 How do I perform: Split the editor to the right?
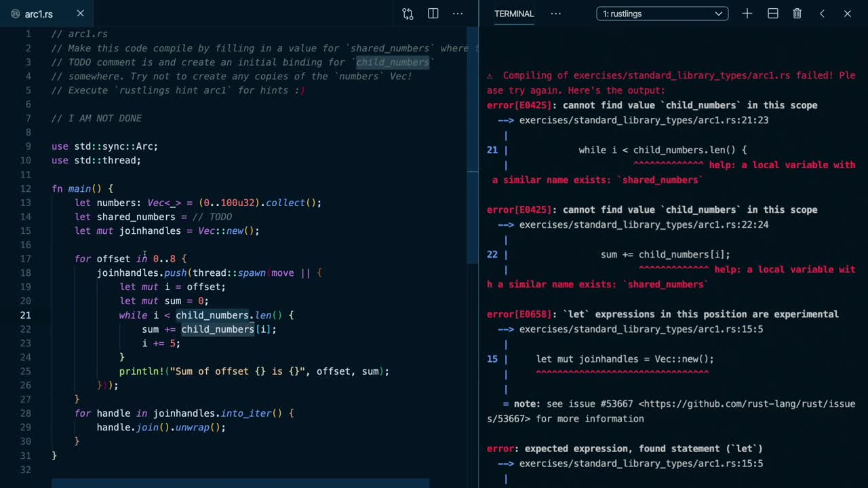(433, 14)
